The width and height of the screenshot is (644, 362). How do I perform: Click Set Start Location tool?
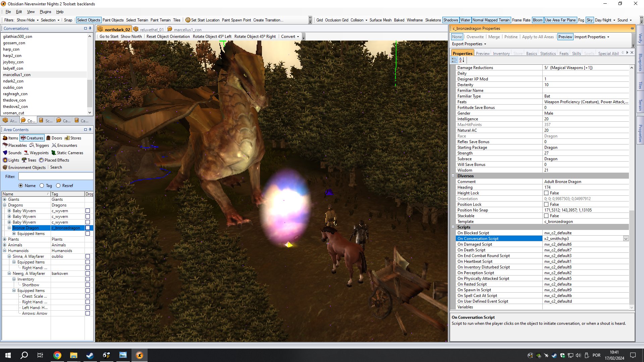(202, 20)
